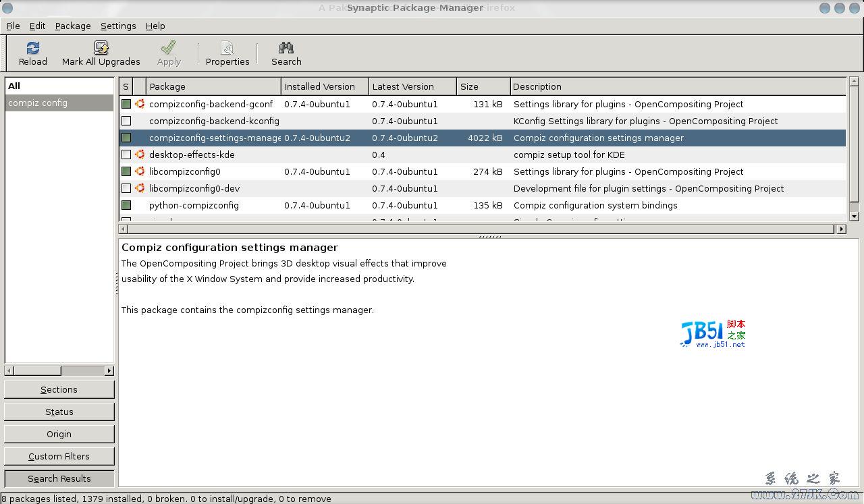Open the File menu
Viewport: 864px width, 504px height.
click(13, 26)
